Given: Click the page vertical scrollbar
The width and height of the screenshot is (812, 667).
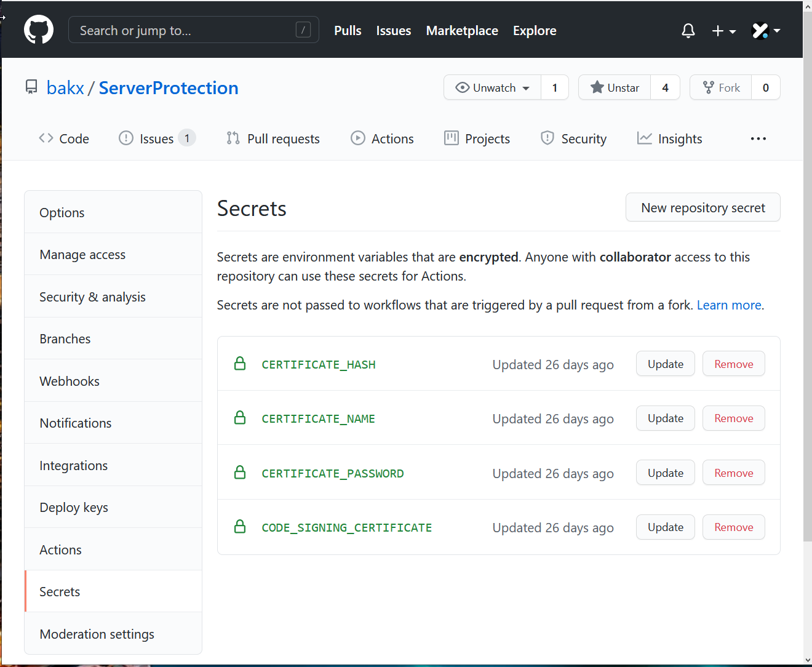Looking at the screenshot, I should [x=807, y=277].
